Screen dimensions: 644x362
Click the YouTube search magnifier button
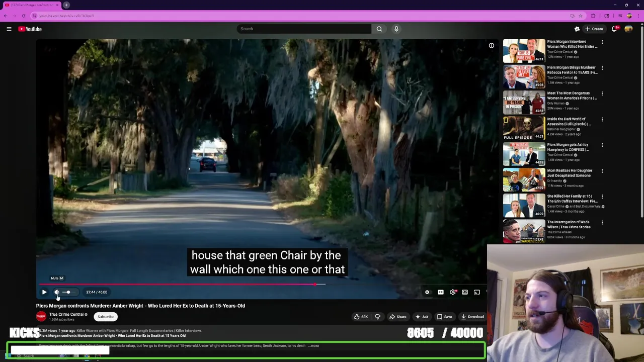pos(379,29)
